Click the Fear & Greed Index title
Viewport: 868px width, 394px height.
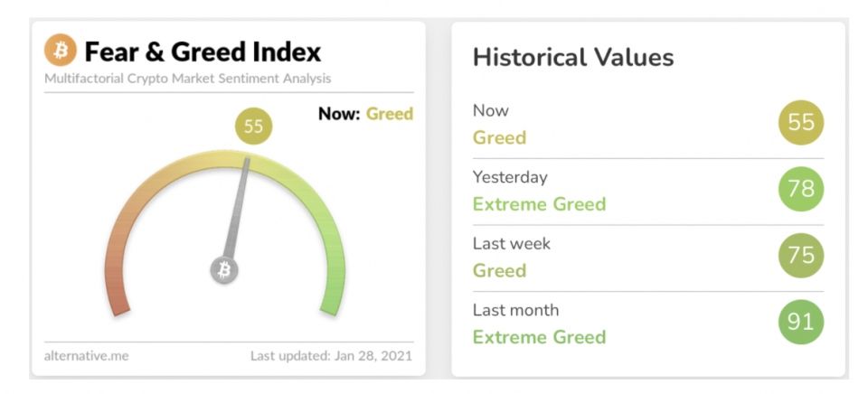203,52
